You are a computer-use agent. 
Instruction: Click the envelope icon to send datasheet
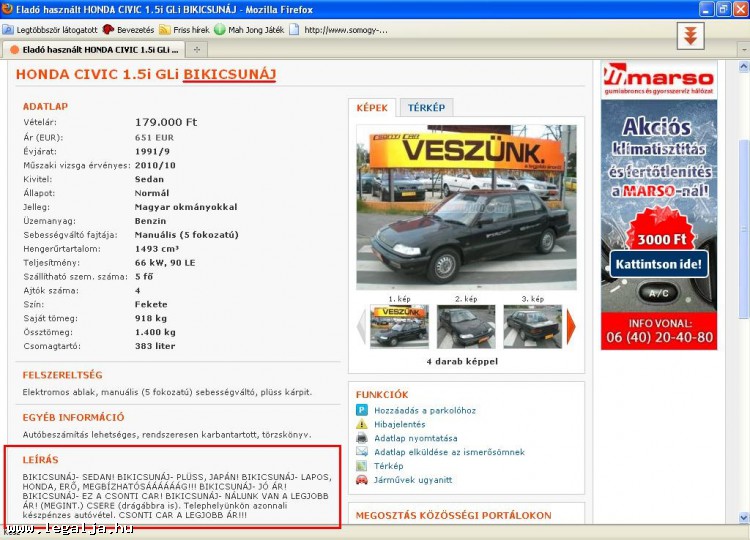pos(362,452)
